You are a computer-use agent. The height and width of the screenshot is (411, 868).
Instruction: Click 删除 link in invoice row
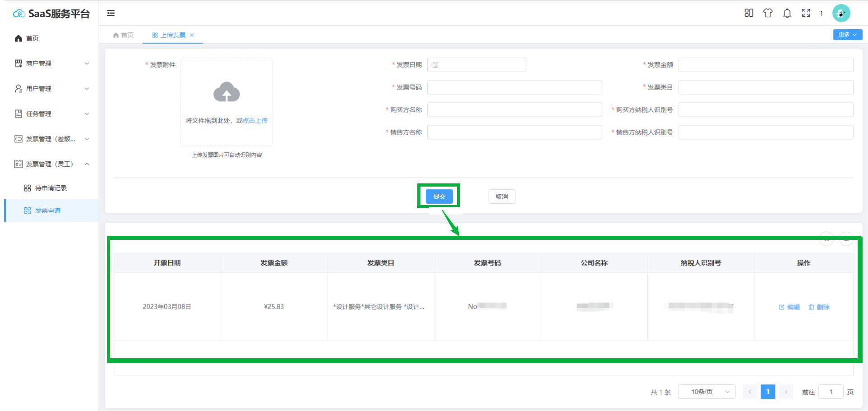(819, 307)
